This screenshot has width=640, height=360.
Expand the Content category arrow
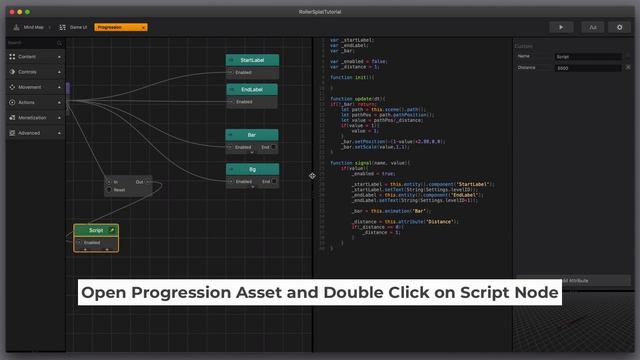click(x=59, y=57)
